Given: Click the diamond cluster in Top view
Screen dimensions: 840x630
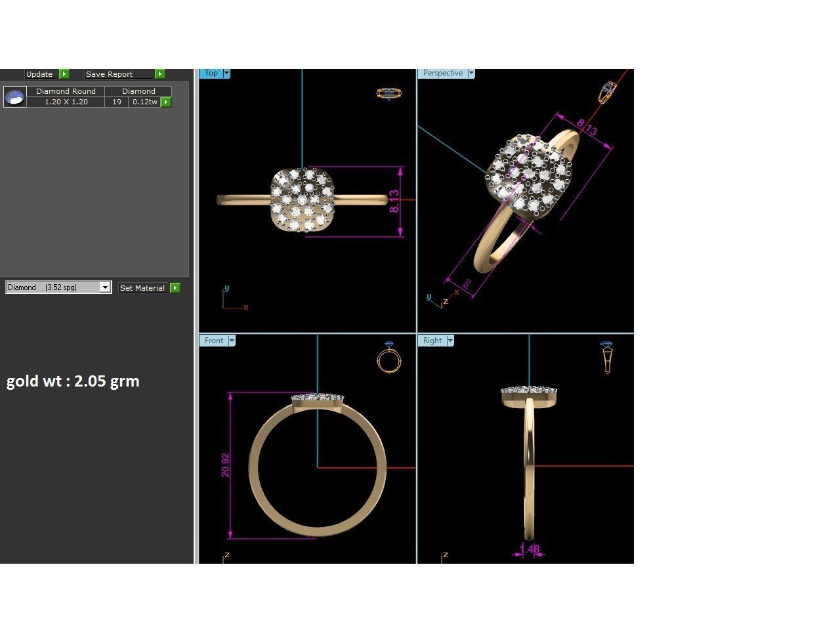Looking at the screenshot, I should (x=302, y=199).
